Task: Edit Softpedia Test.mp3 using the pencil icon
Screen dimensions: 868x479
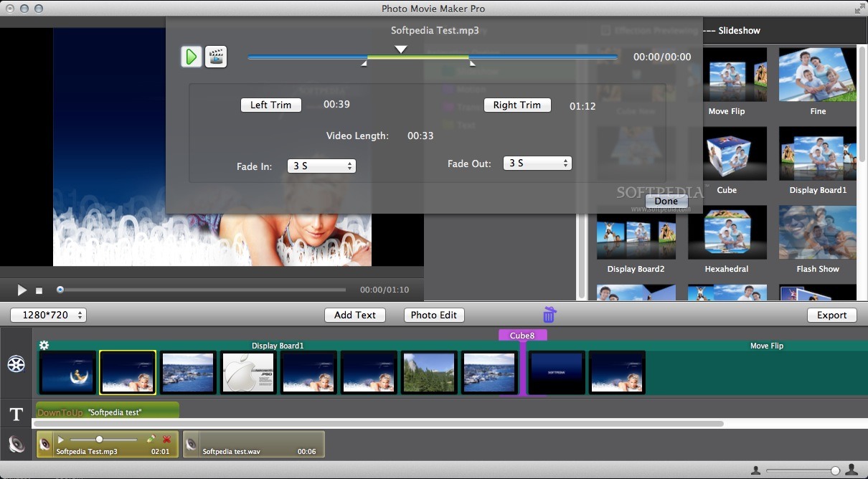Action: point(152,440)
